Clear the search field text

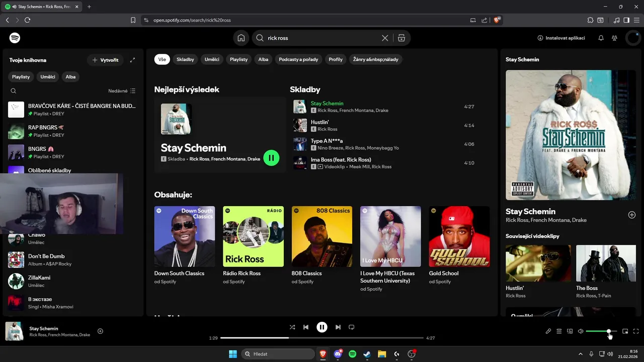pyautogui.click(x=385, y=38)
